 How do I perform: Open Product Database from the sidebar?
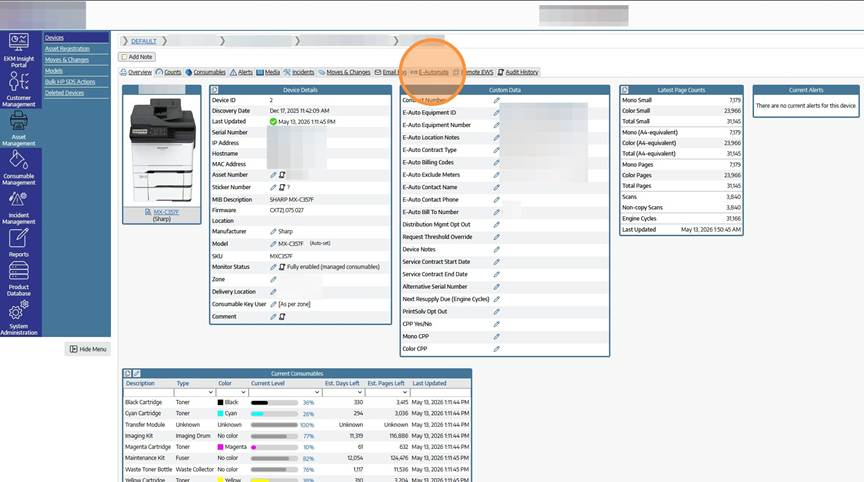point(19,278)
